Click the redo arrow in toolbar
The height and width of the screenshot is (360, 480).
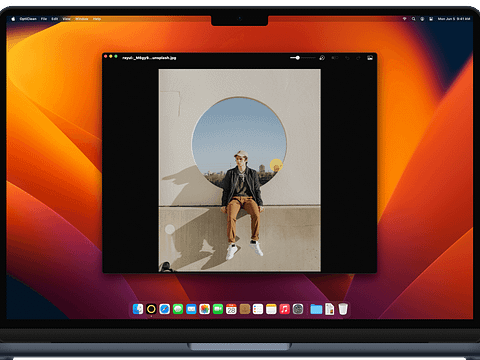point(358,58)
